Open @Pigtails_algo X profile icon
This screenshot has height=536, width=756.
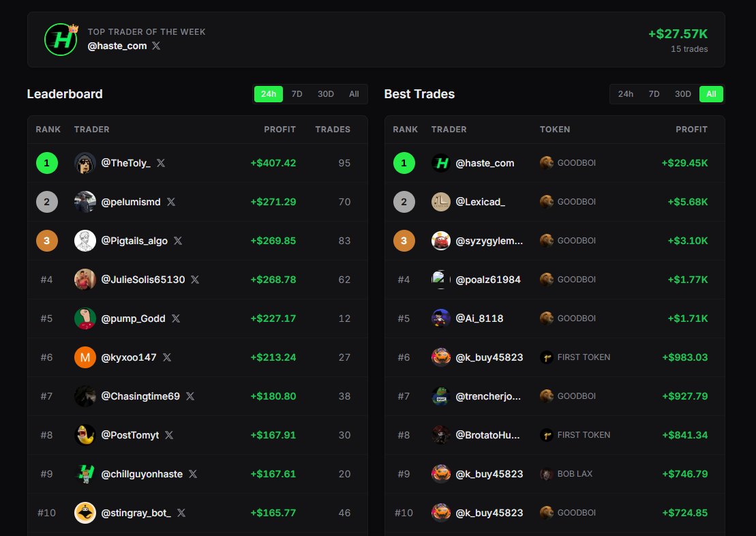point(178,241)
